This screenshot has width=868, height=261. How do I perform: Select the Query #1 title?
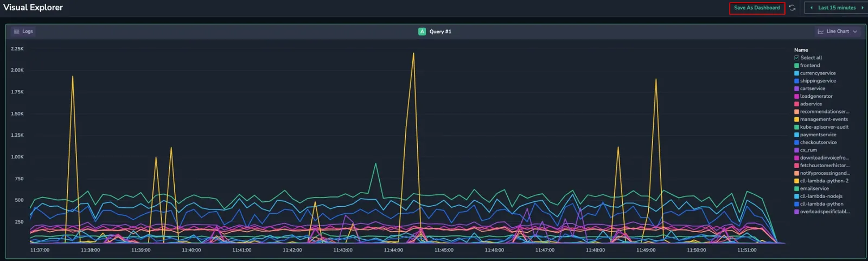(x=440, y=31)
